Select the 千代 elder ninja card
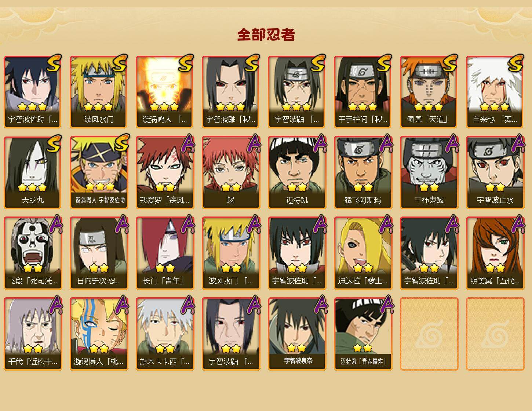 click(33, 334)
